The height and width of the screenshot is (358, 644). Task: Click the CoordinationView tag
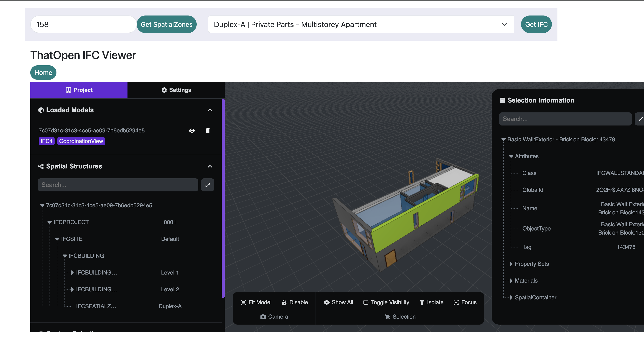[x=81, y=141]
